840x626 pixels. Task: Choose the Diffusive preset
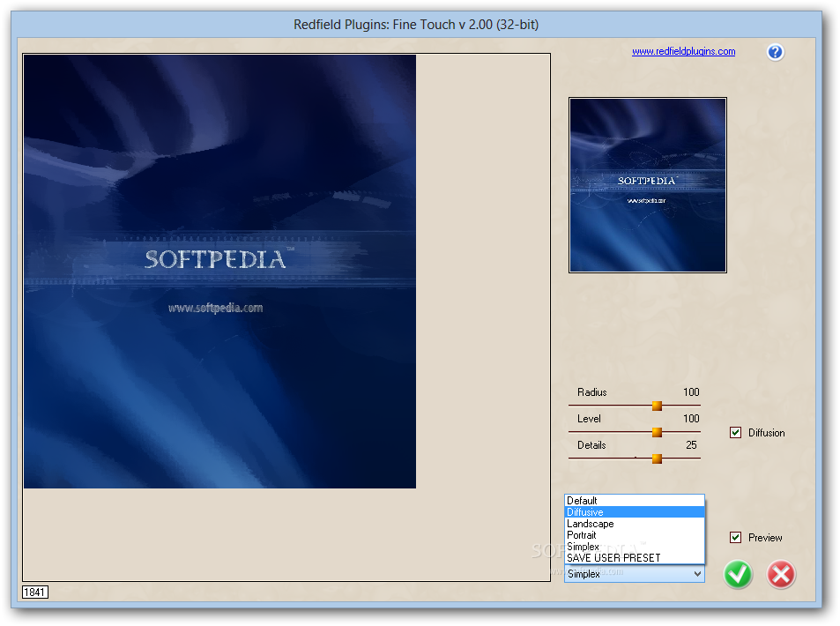click(635, 512)
